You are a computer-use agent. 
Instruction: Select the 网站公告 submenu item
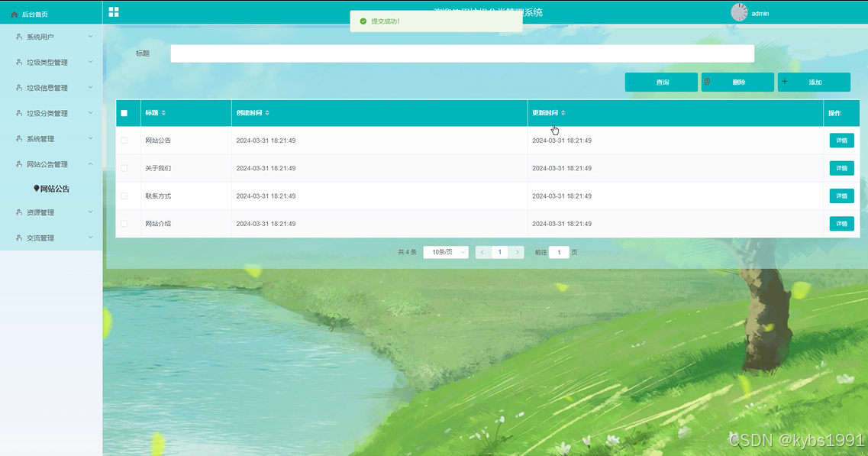55,189
